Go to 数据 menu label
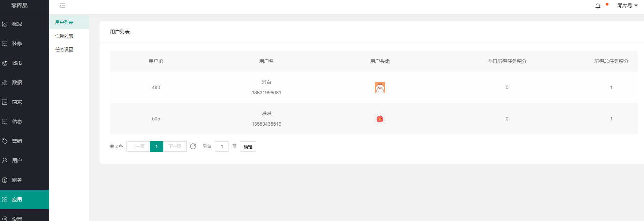Viewport: 644px width, 221px height. 17,82
